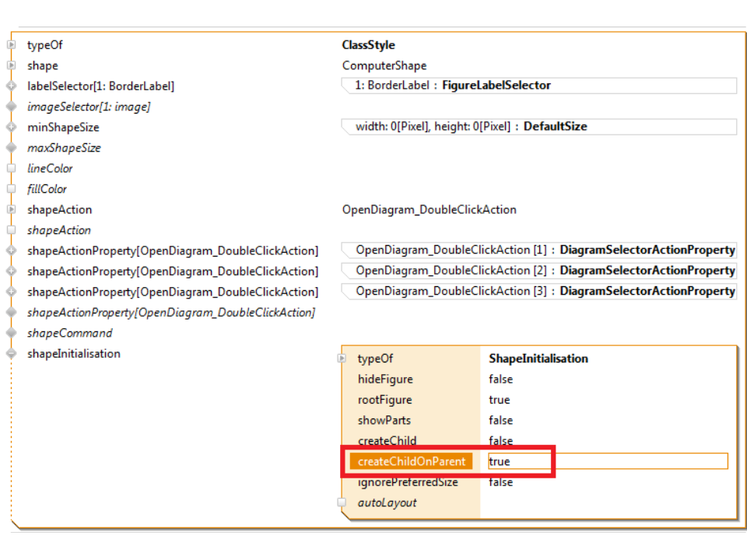The width and height of the screenshot is (747, 560).
Task: Click the diamond icon beside maxShapeSize
Action: tap(11, 148)
